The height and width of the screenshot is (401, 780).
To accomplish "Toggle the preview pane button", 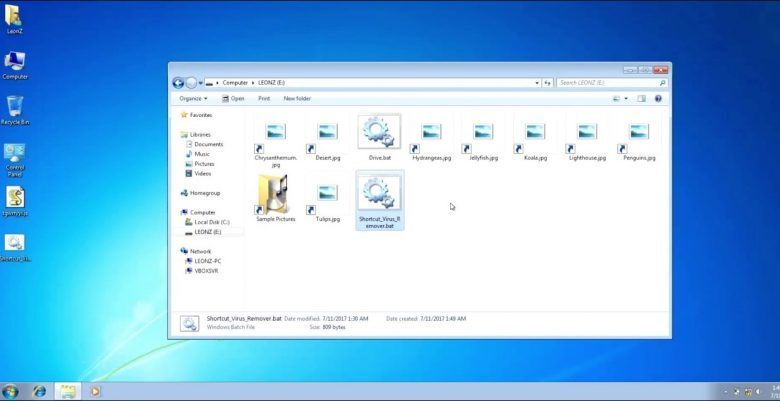I will (x=641, y=99).
